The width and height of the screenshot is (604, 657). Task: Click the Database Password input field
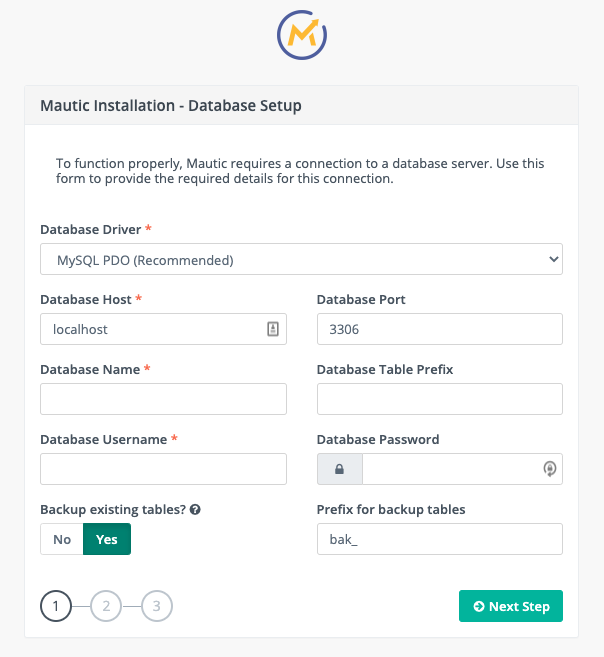coord(450,469)
